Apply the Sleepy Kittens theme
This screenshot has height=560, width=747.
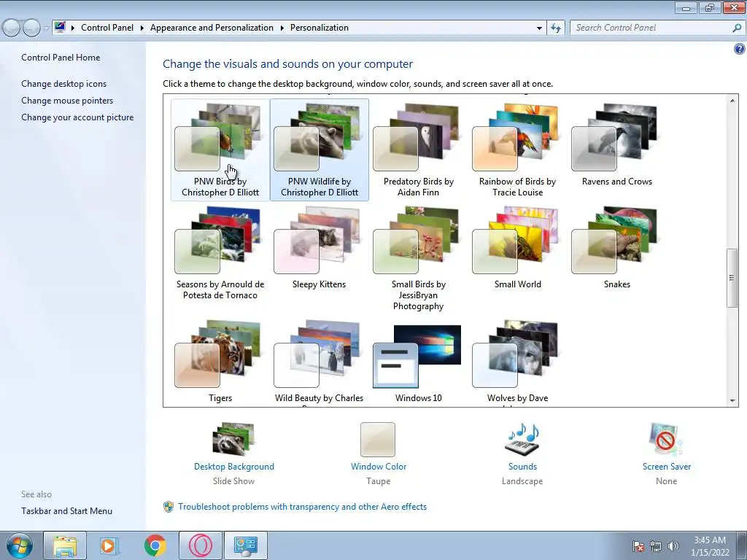pos(320,248)
